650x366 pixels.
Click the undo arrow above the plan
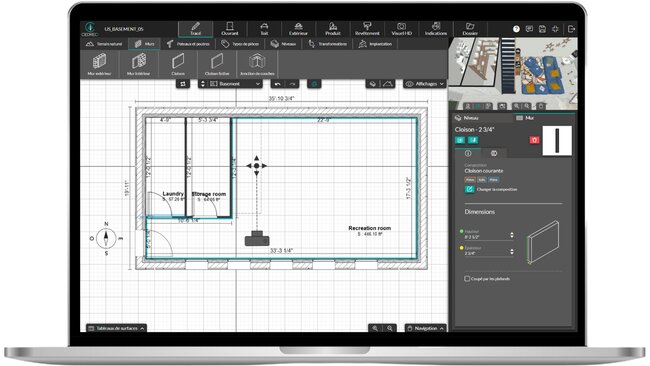[x=278, y=84]
